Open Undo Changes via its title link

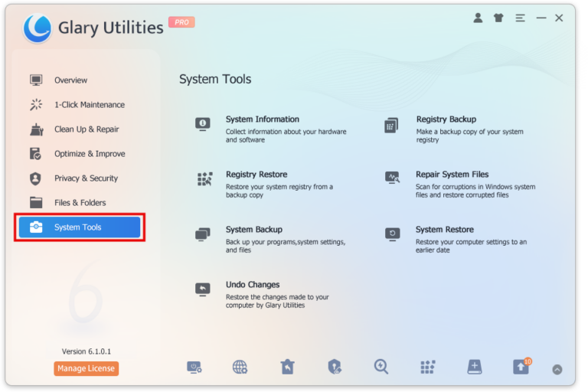tap(253, 285)
